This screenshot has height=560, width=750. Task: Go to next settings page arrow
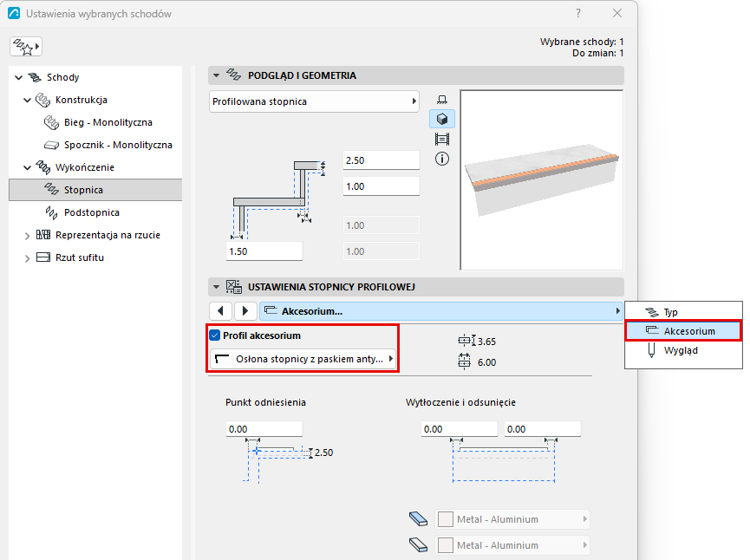pyautogui.click(x=245, y=311)
